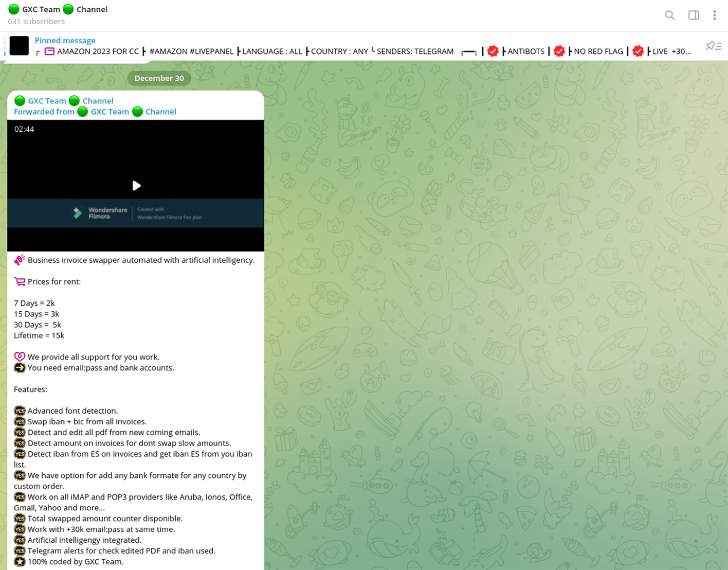
Task: Click green circle emoji before header GXC Team
Action: tap(14, 9)
